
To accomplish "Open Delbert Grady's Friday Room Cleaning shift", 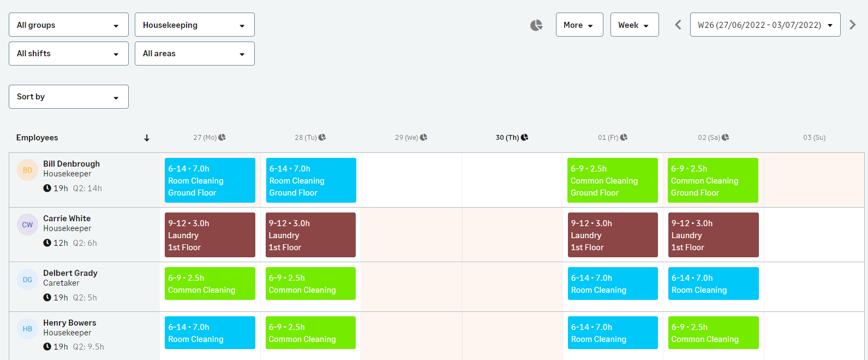I will click(613, 284).
